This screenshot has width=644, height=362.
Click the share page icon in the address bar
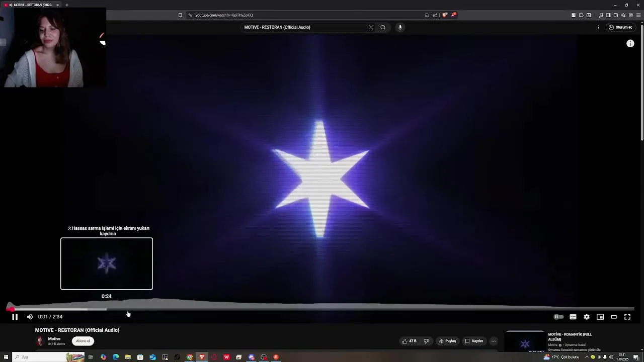(435, 15)
